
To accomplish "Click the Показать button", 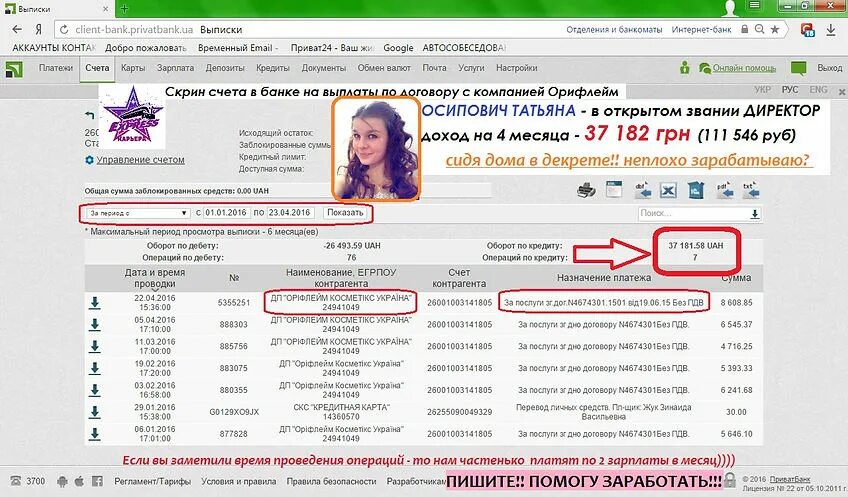I will (345, 213).
